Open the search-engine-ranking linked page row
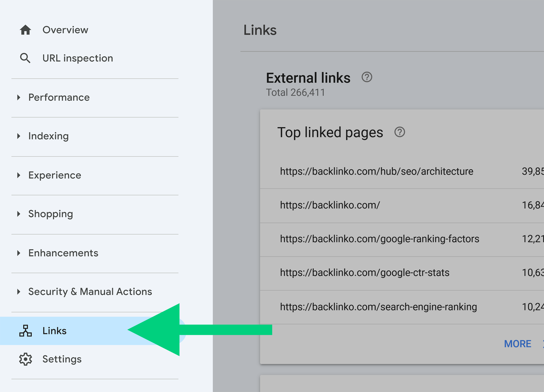544x392 pixels. coord(402,307)
